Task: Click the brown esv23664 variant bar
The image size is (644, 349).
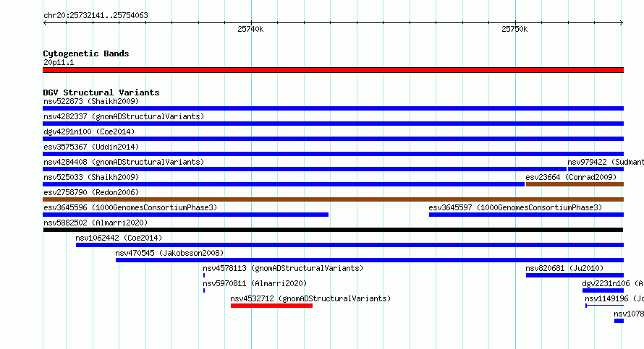Action: (x=575, y=184)
